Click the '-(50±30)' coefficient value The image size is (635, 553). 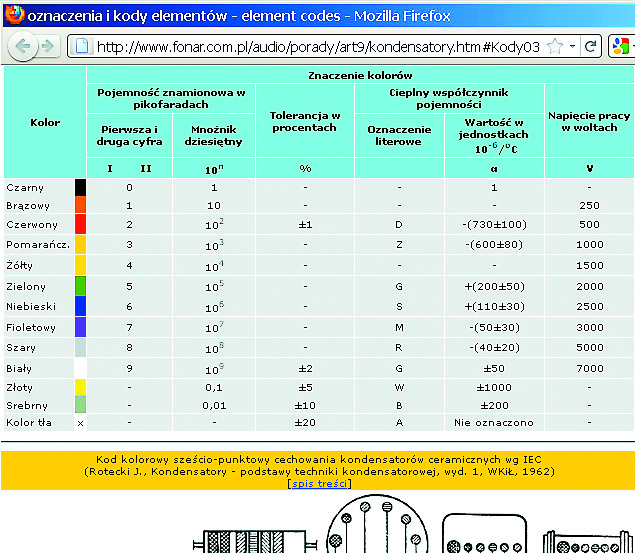point(494,327)
